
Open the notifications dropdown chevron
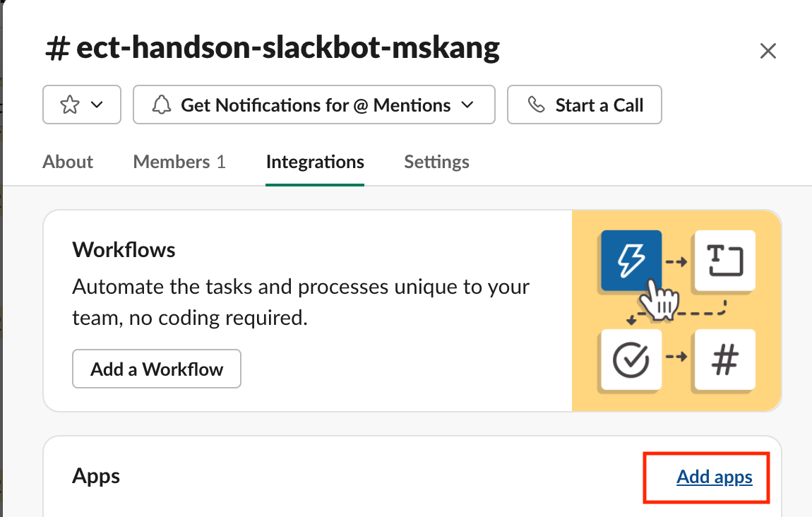tap(467, 105)
